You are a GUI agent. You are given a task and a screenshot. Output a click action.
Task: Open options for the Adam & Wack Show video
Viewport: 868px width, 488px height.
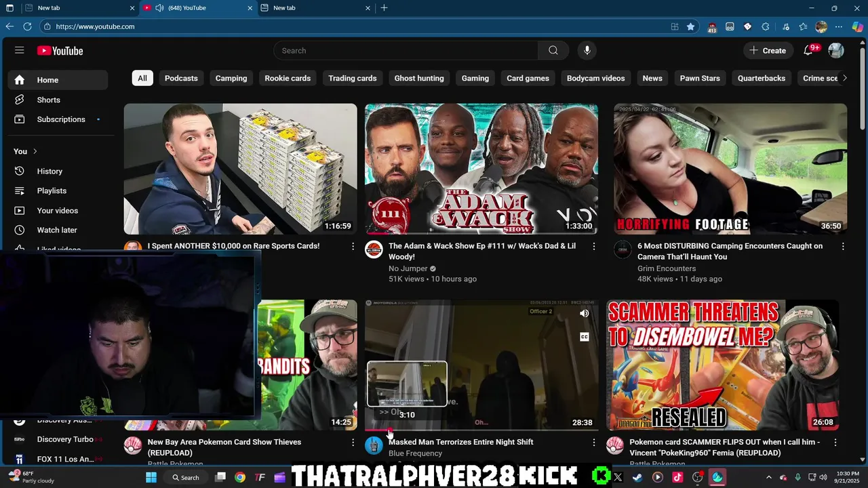(x=594, y=247)
